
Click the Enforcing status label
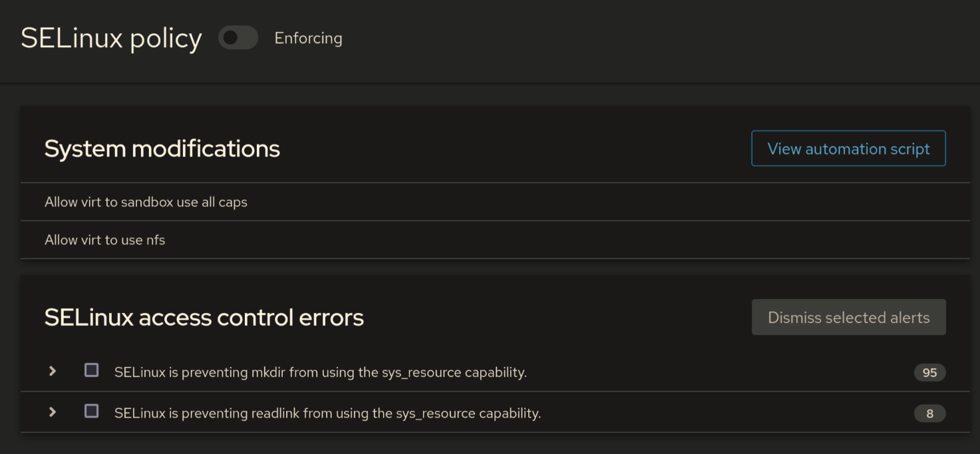308,38
